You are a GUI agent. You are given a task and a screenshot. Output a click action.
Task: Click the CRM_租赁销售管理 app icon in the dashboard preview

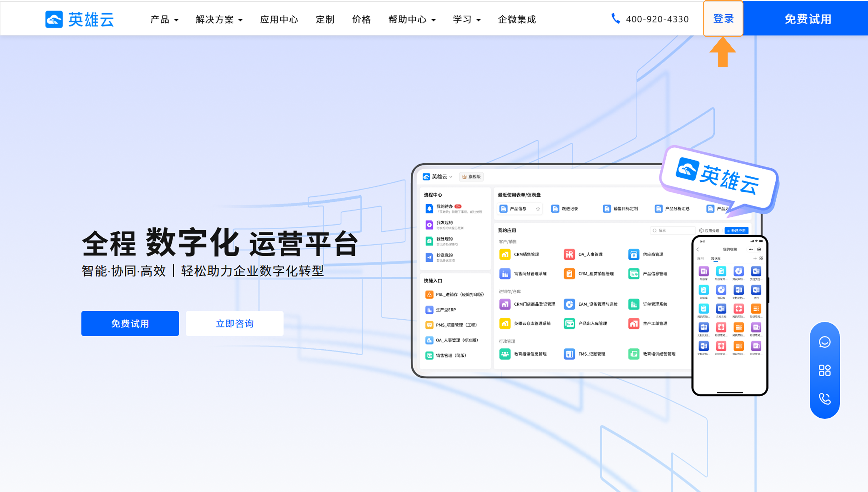569,274
